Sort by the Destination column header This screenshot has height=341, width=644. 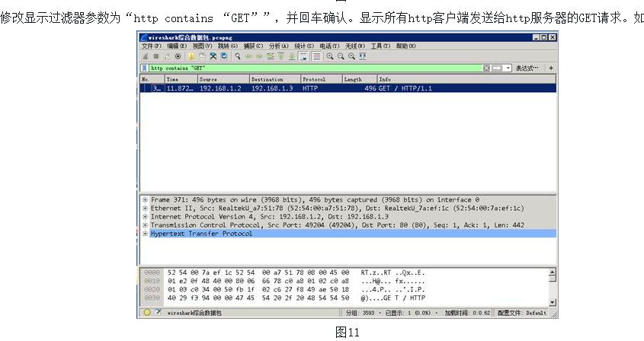[x=275, y=79]
